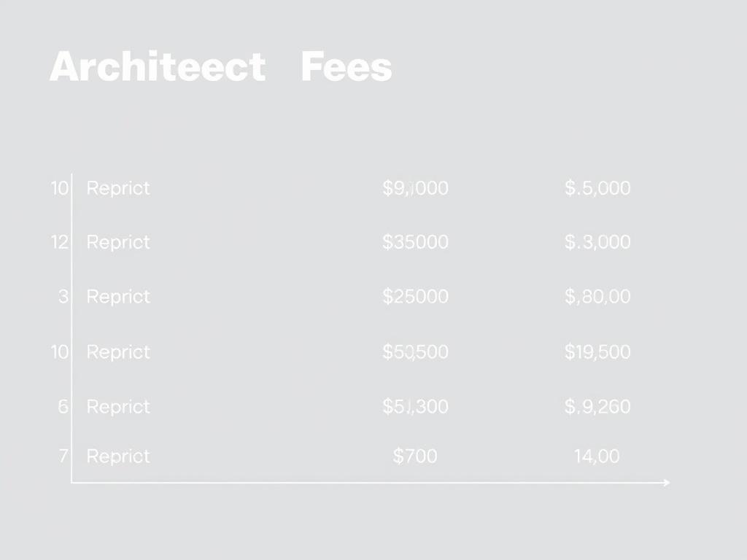Click the $700 amount
This screenshot has height=560, width=747.
(415, 456)
